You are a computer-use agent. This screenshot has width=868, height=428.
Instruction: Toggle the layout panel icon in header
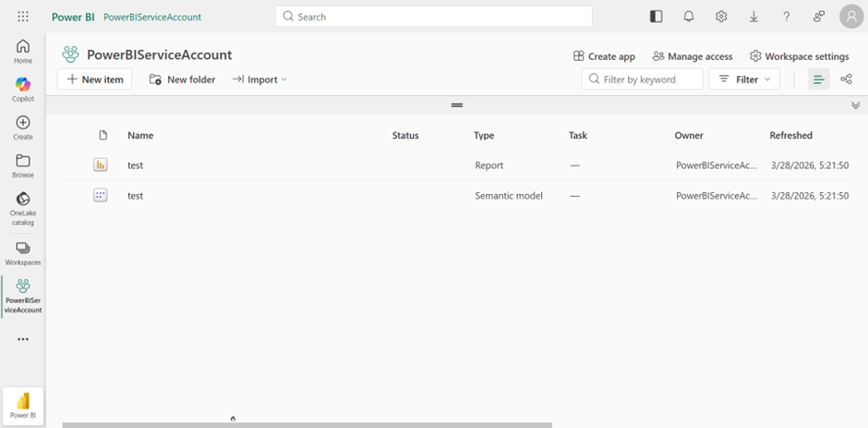[x=657, y=17]
